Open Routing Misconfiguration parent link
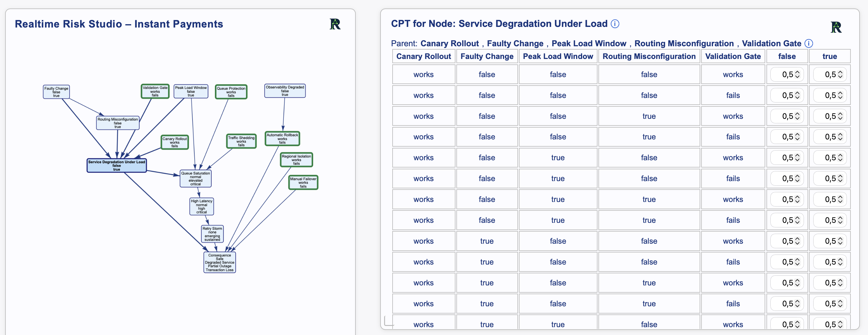This screenshot has height=335, width=868. click(x=684, y=44)
